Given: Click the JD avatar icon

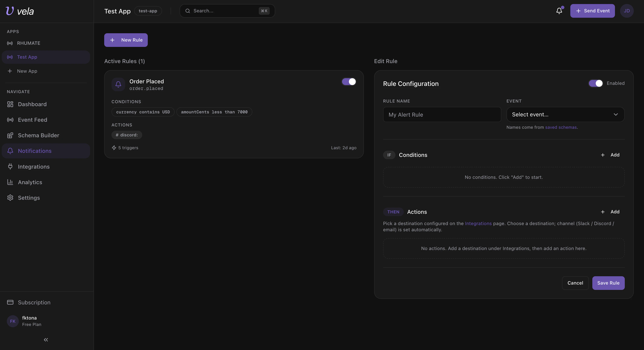Looking at the screenshot, I should tap(627, 11).
